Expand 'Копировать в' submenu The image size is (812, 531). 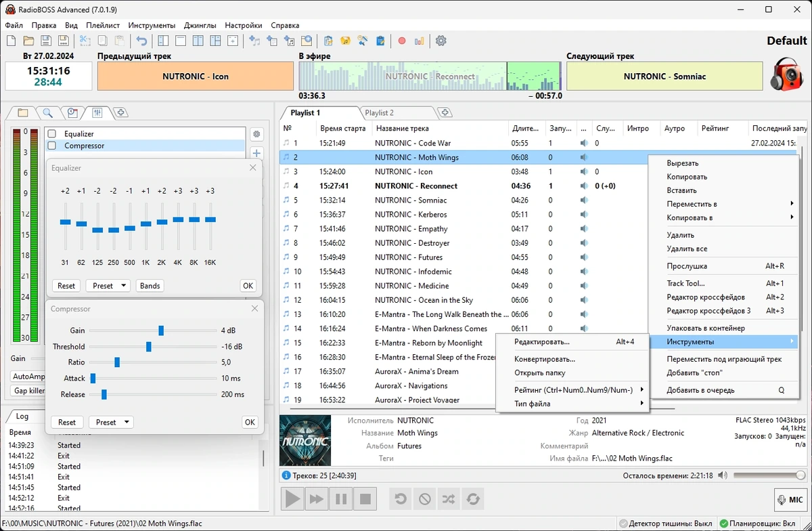coord(723,217)
